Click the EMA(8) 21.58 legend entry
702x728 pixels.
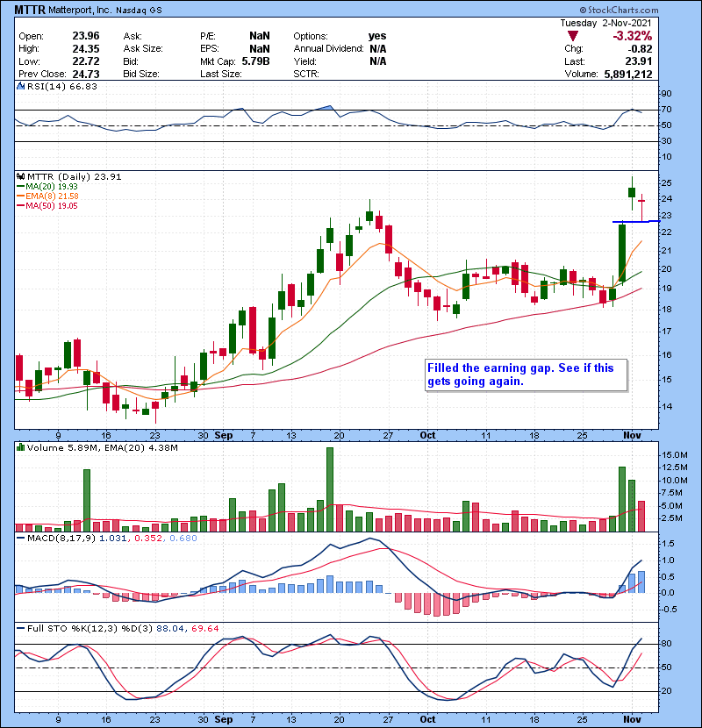tap(52, 196)
